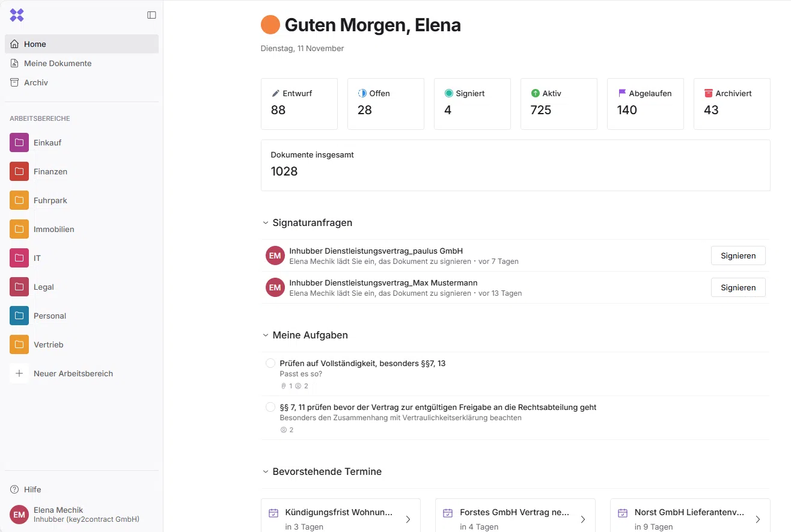Collapse the Signaturanfragen section
791x532 pixels.
(266, 223)
